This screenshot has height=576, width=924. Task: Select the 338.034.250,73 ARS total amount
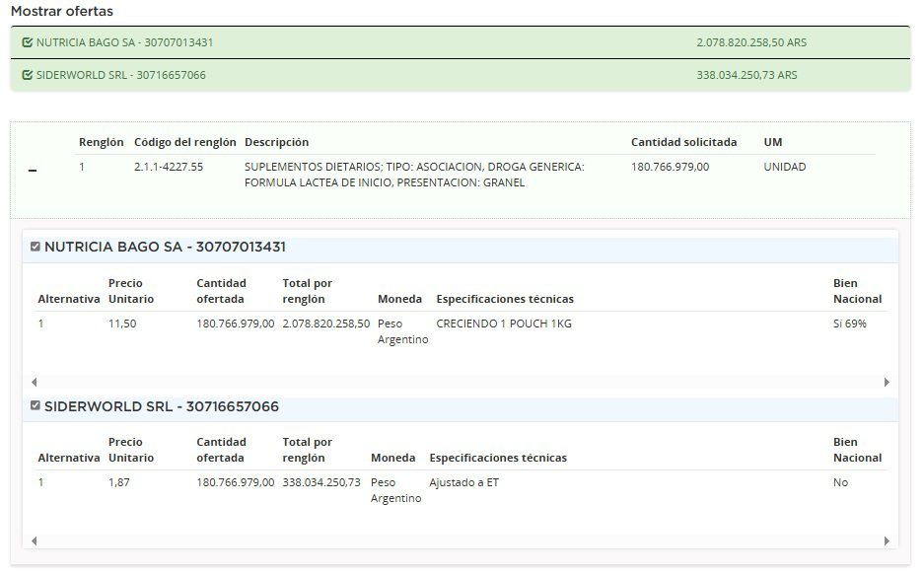click(746, 75)
